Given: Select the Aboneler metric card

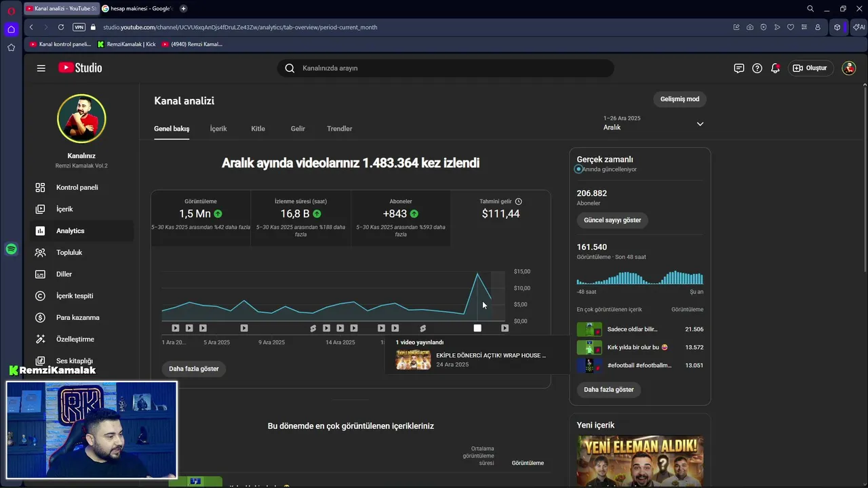Looking at the screenshot, I should [x=401, y=218].
